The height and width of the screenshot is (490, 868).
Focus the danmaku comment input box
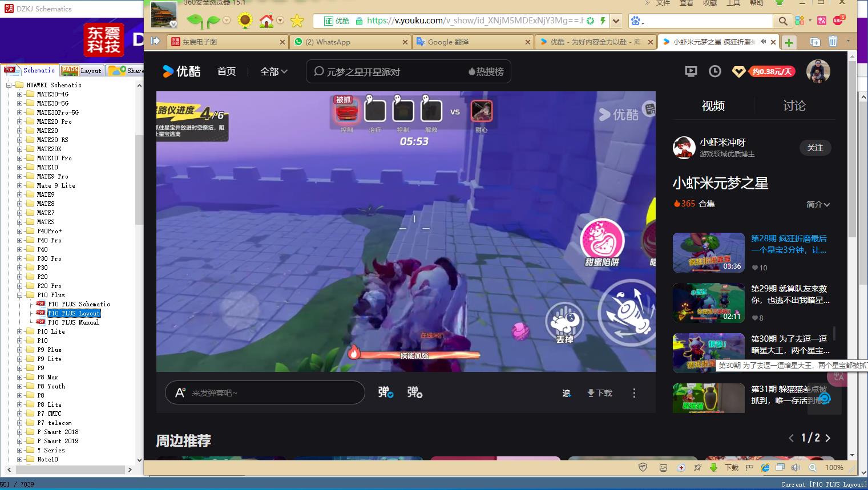click(265, 392)
